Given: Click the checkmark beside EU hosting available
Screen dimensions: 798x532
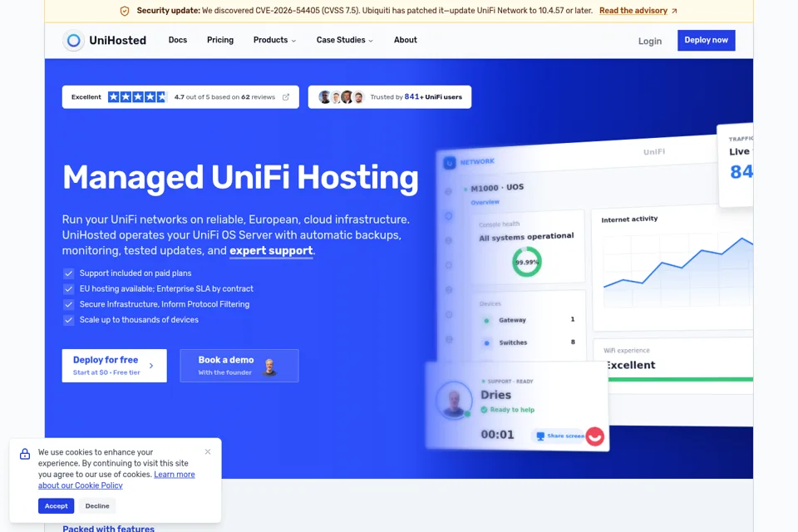Looking at the screenshot, I should [x=68, y=288].
